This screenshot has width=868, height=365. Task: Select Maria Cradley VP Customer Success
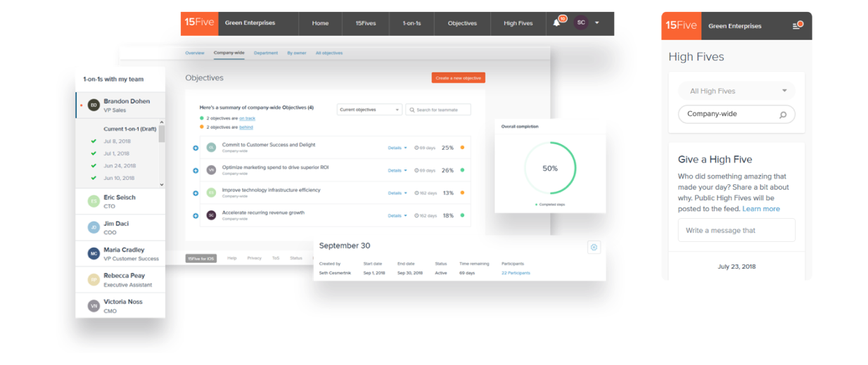coord(120,253)
